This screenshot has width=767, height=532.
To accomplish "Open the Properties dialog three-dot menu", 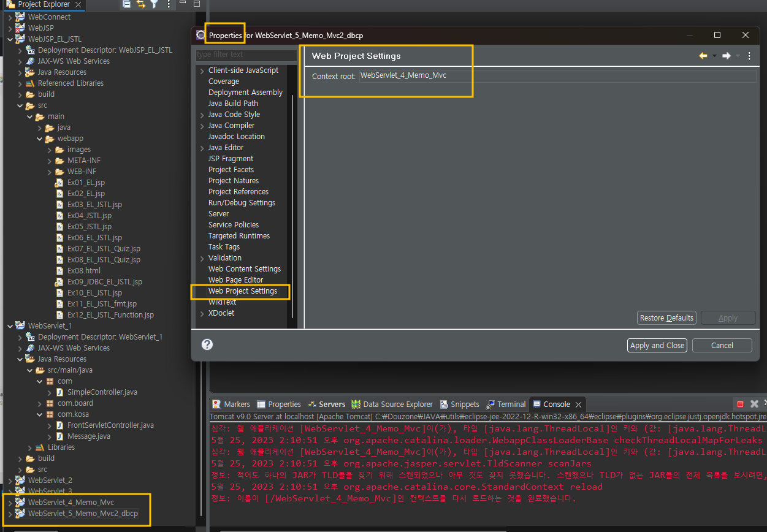I will click(x=749, y=56).
